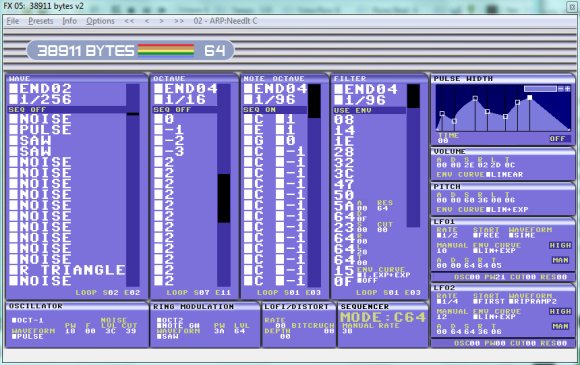Toggle the MAN button in LFO1
The width and height of the screenshot is (580, 365).
pyautogui.click(x=560, y=260)
